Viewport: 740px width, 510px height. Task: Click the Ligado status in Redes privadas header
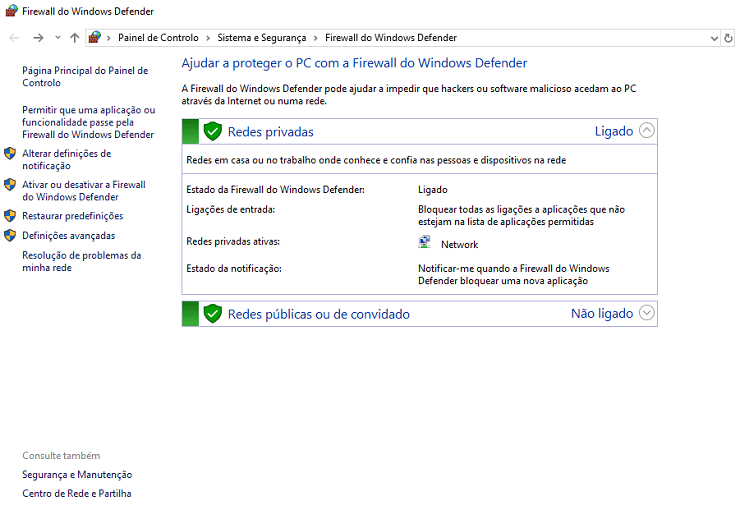[614, 131]
